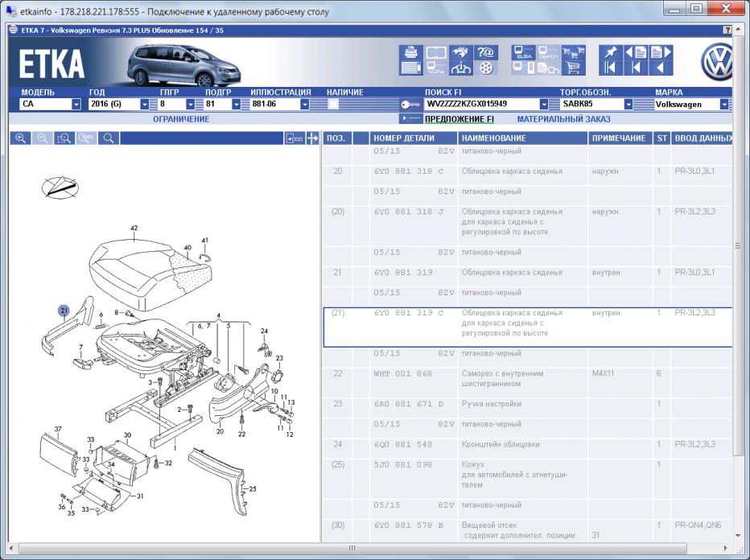Click the wheel rim icon
Viewport: 750px width, 560px height.
[485, 68]
